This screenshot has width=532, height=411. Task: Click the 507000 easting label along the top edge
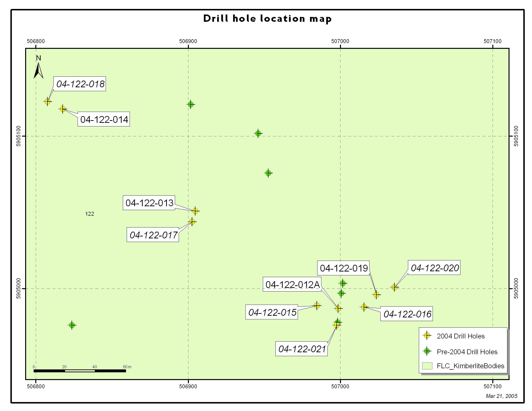pos(340,41)
